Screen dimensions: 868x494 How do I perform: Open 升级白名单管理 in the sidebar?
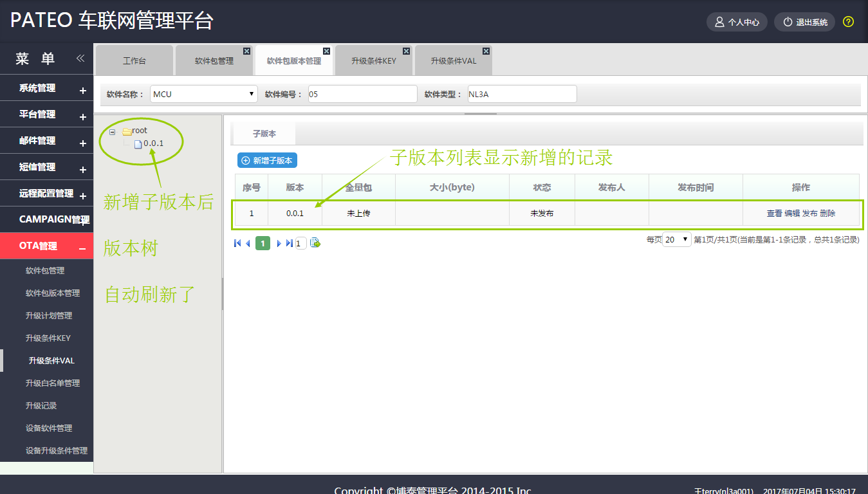point(53,383)
